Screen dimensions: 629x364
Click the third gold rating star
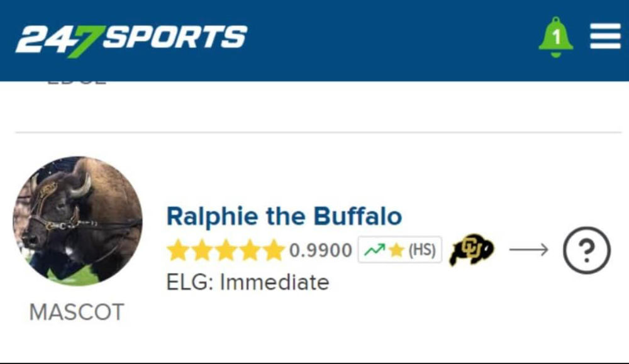pyautogui.click(x=226, y=250)
